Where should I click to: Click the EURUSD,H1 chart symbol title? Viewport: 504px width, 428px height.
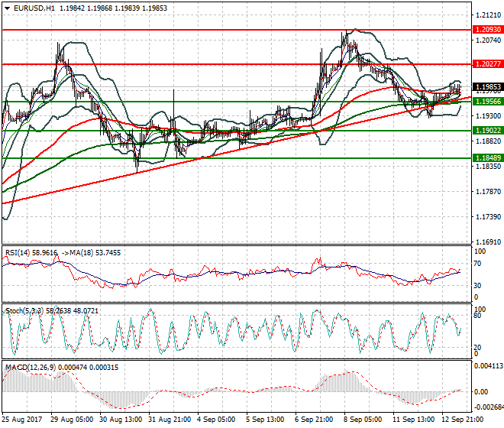[31, 8]
